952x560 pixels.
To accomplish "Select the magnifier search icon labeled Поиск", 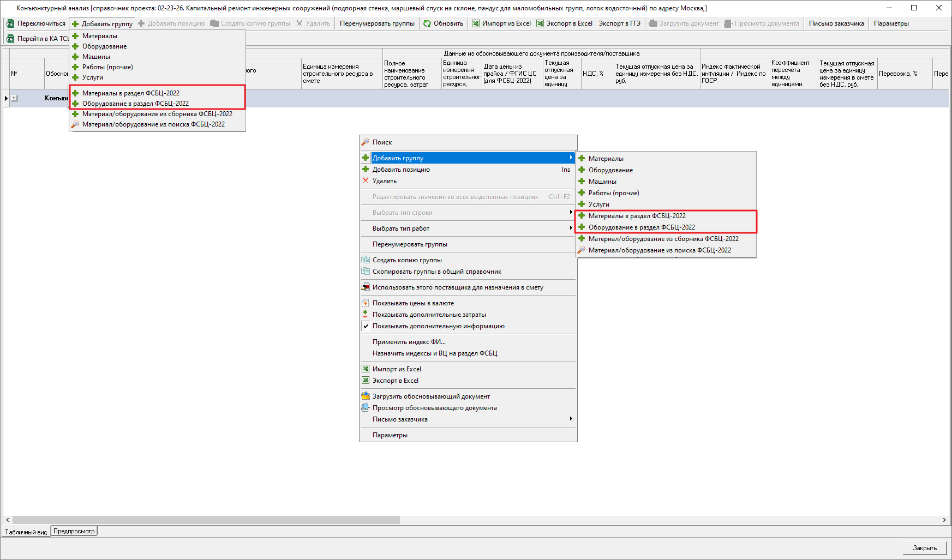I will point(366,142).
